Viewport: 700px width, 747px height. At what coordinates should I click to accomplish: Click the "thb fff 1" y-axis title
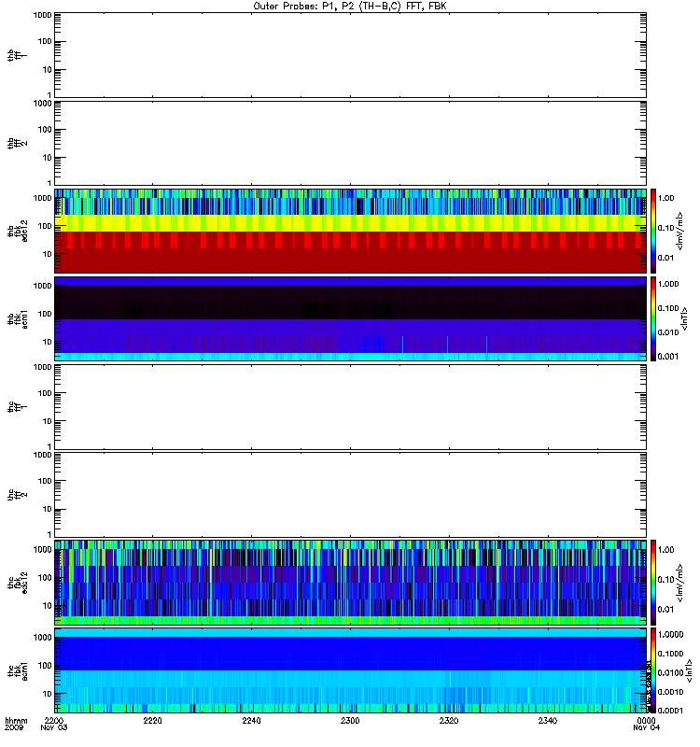(18, 55)
